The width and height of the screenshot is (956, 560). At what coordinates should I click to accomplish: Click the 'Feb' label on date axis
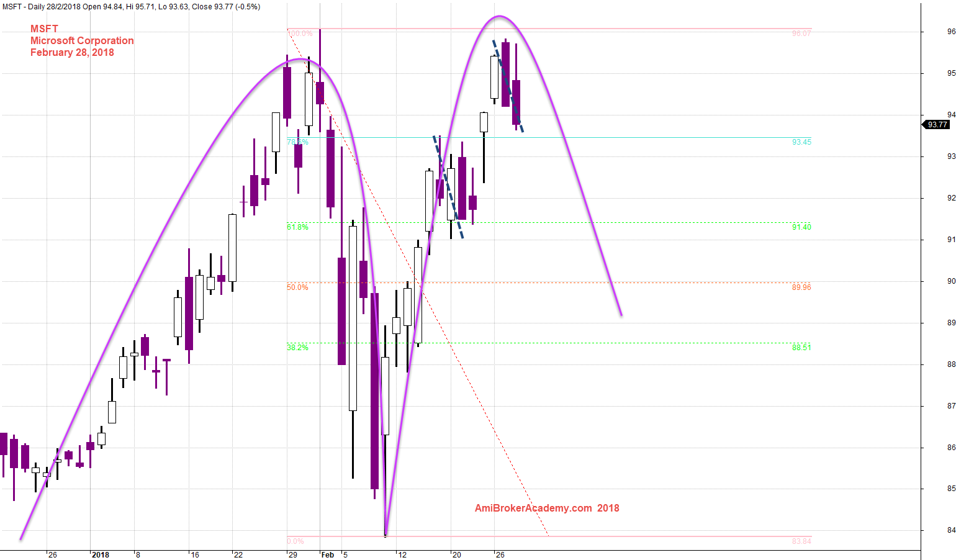pos(328,555)
